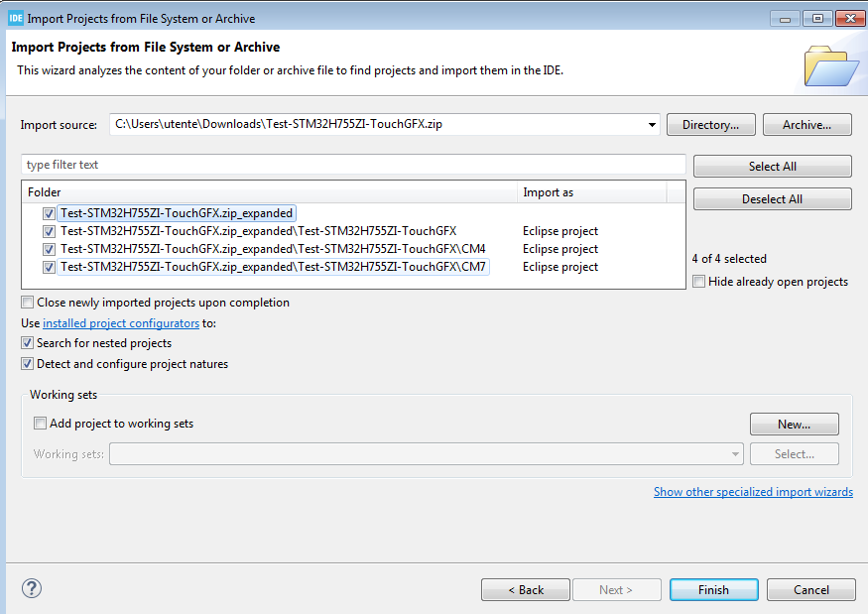Click the Directory... button
The width and height of the screenshot is (868, 614).
pyautogui.click(x=711, y=125)
